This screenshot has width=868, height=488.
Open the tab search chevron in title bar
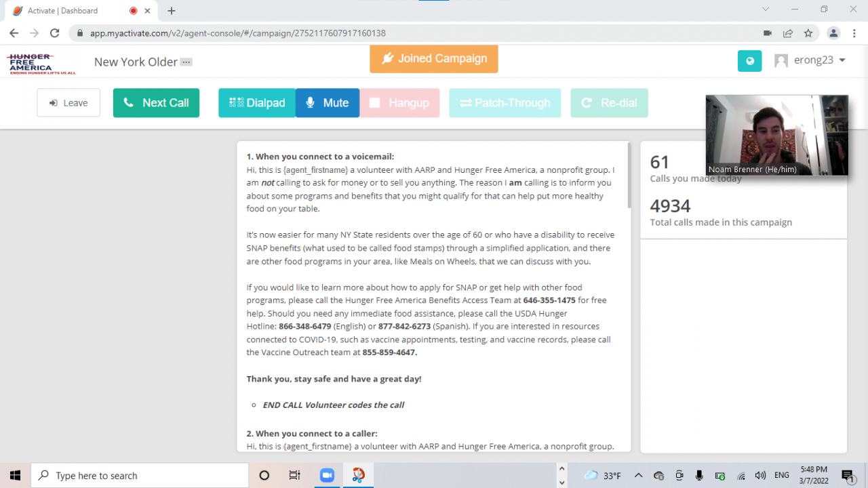click(x=766, y=9)
